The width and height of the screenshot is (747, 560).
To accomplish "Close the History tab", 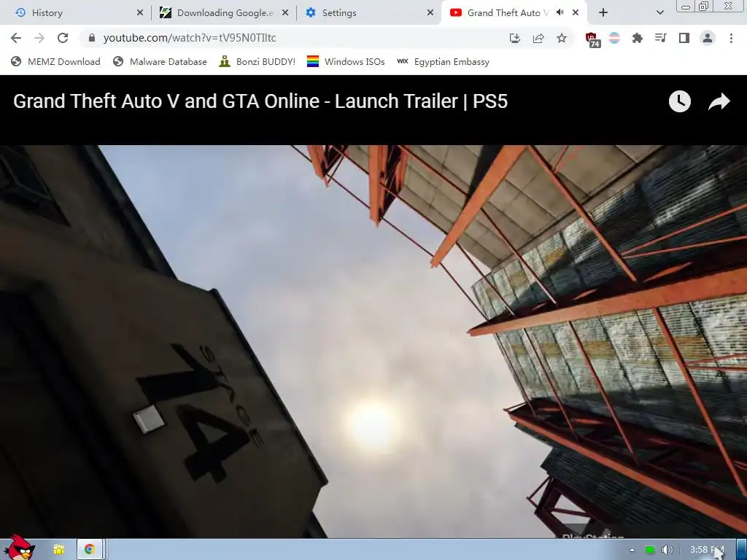I will [x=140, y=13].
